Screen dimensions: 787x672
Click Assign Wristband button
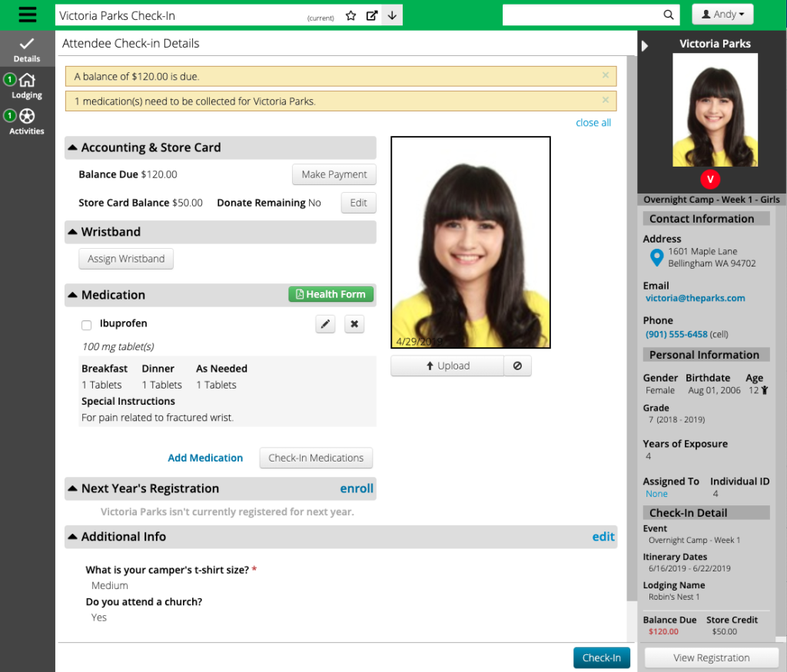click(x=126, y=259)
